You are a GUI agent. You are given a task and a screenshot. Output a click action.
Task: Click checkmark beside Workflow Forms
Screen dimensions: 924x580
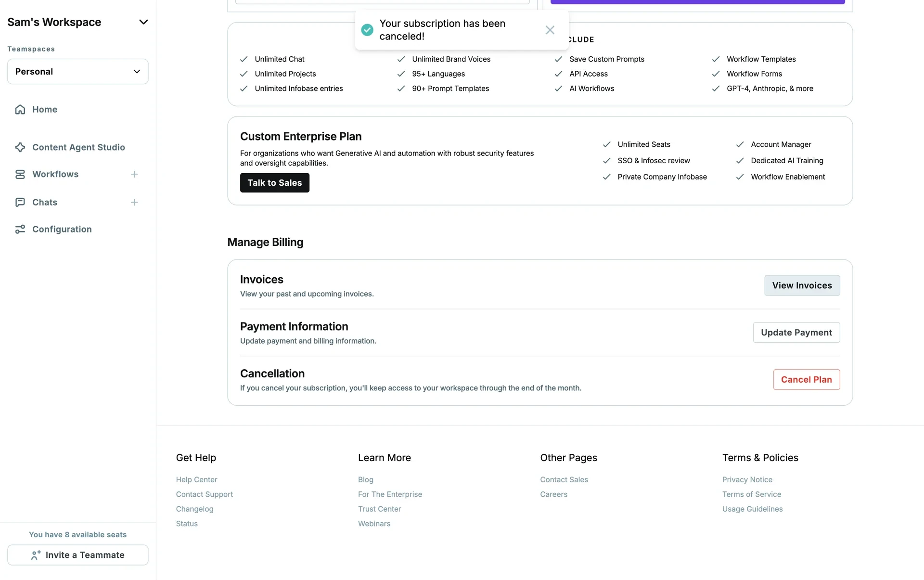pos(716,74)
